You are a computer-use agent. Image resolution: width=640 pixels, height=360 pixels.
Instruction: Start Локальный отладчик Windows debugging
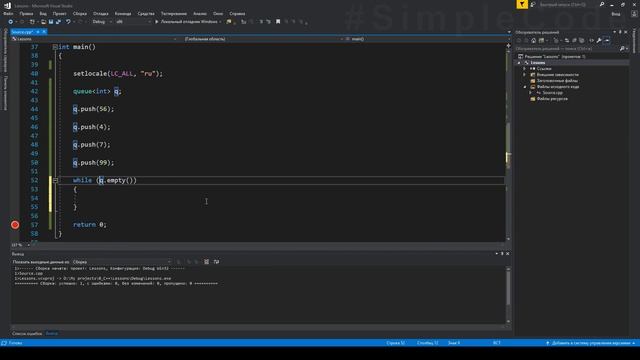tap(187, 22)
